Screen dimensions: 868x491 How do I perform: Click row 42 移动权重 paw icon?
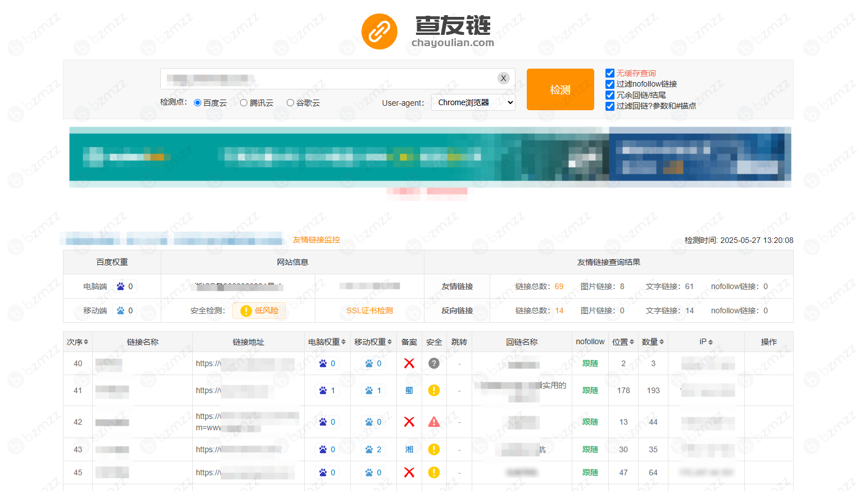click(x=369, y=422)
